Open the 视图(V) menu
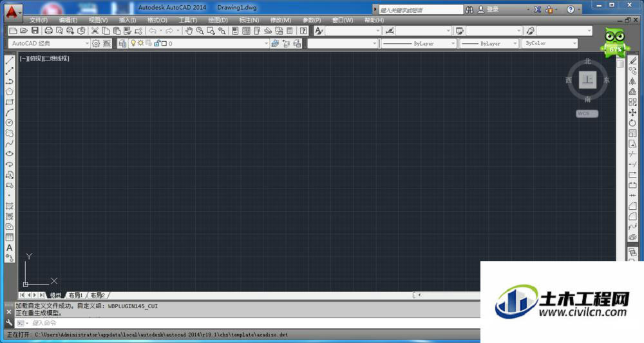Image resolution: width=644 pixels, height=343 pixels. (98, 20)
